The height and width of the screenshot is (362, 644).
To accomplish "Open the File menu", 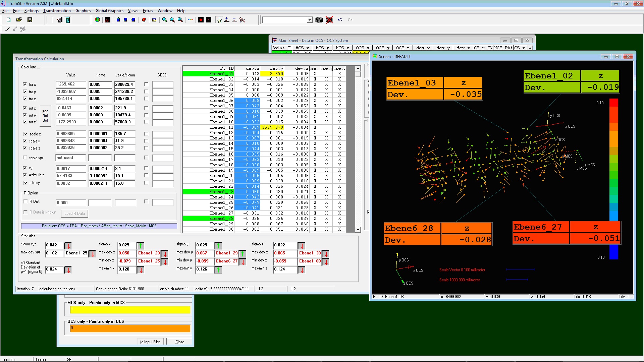I will click(x=5, y=11).
